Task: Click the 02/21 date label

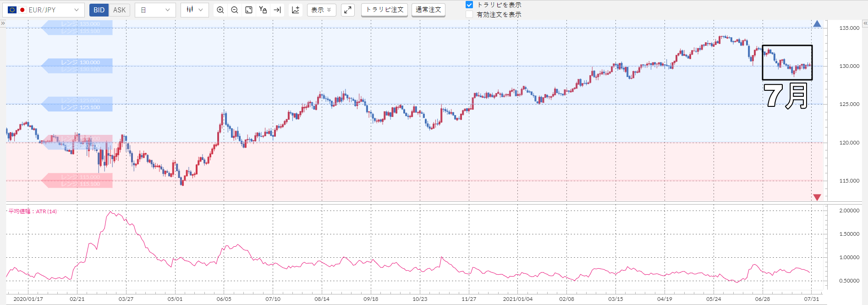Action: pyautogui.click(x=77, y=299)
